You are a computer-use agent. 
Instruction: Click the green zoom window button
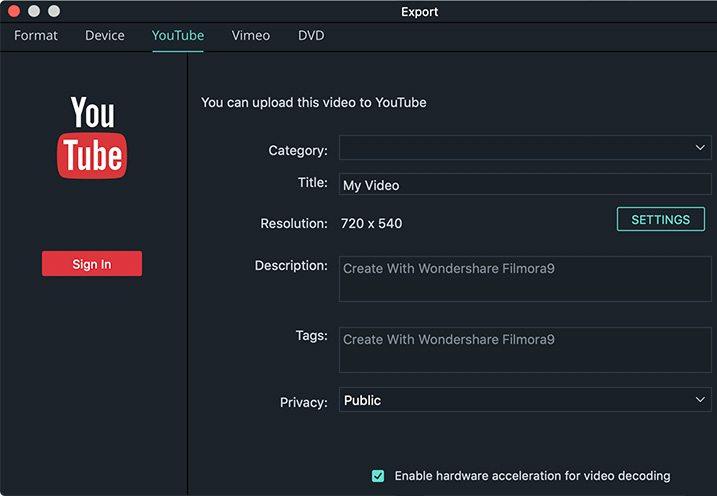54,11
